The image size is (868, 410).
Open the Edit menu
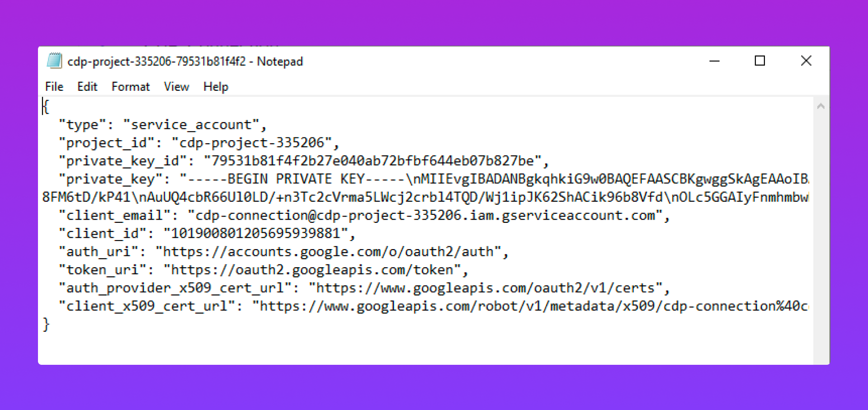coord(87,87)
